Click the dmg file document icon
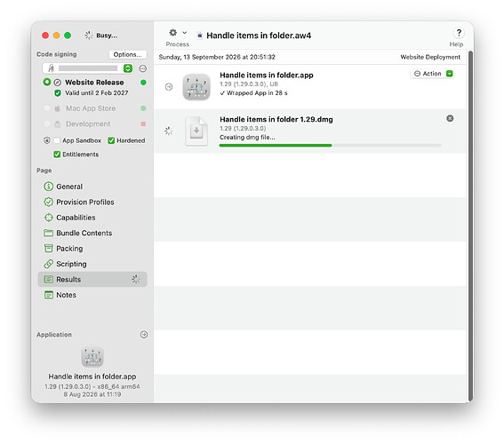Image resolution: width=504 pixels, height=444 pixels. click(x=196, y=131)
